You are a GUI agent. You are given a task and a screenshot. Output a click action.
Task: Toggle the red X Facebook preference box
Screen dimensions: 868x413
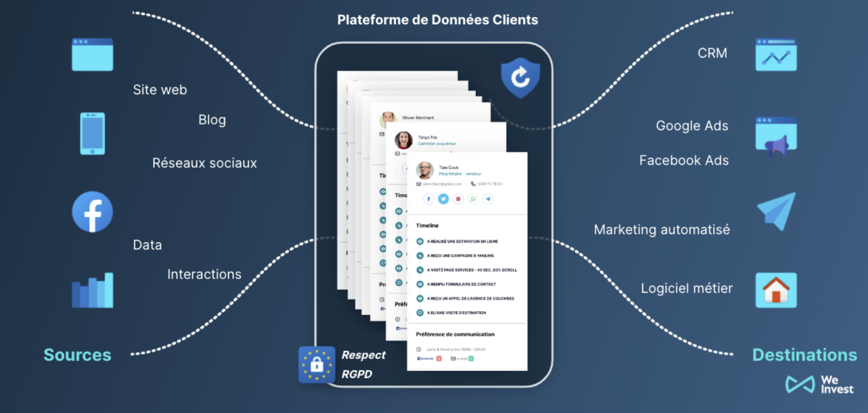439,359
